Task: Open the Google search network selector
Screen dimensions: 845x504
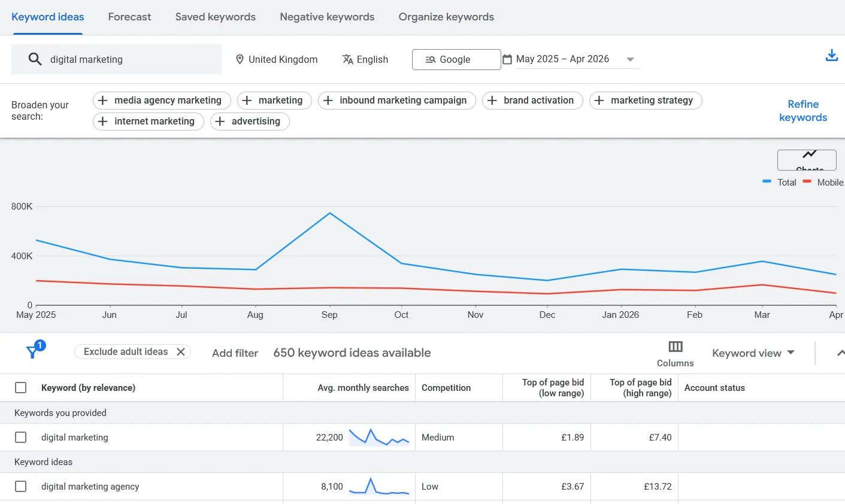Action: (x=456, y=59)
